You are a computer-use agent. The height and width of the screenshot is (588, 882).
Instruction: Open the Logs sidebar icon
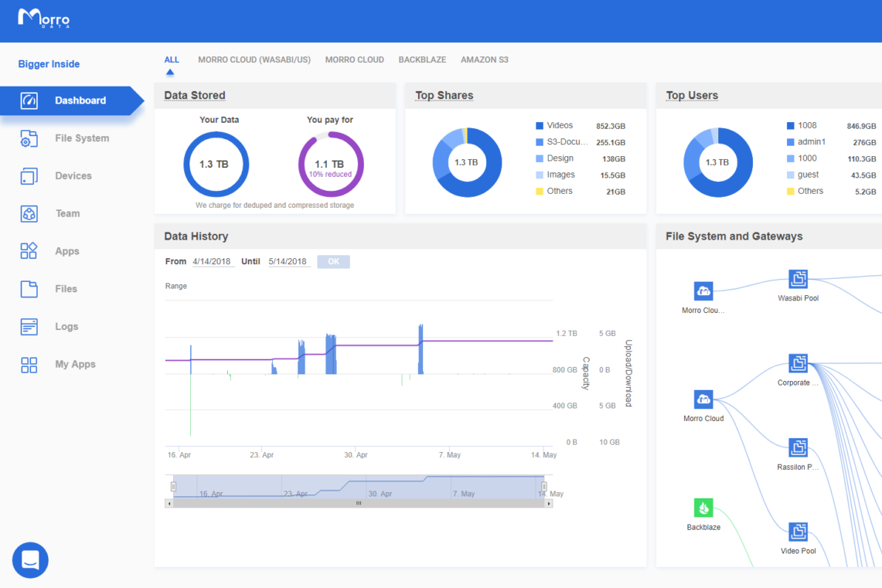(29, 327)
